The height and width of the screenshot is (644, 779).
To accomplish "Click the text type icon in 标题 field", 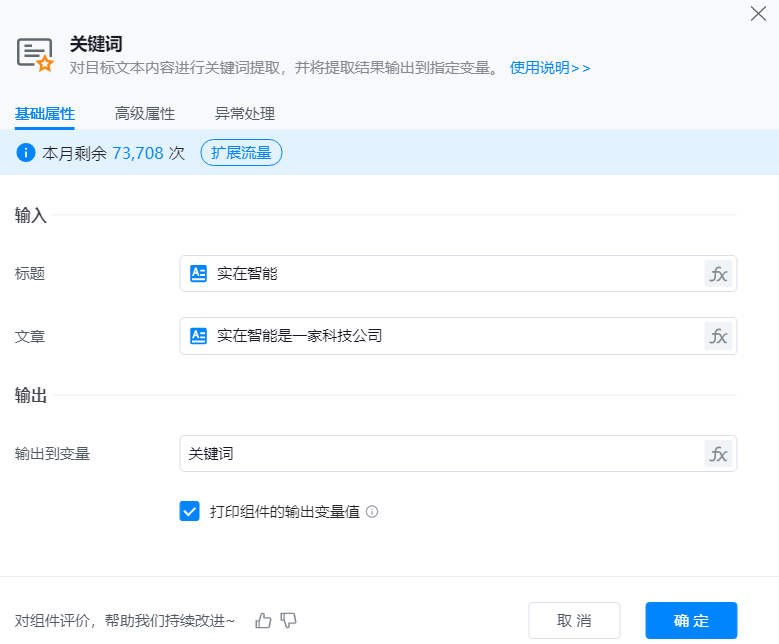I will click(x=199, y=274).
